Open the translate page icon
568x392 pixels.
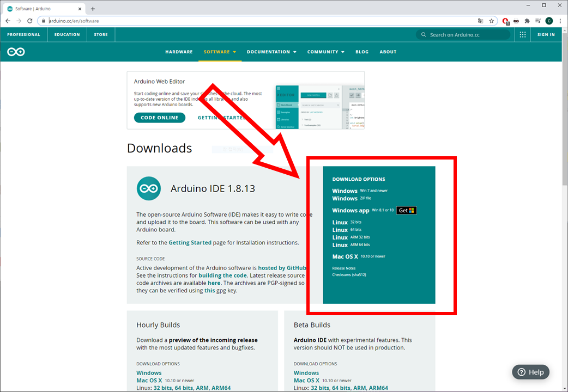pyautogui.click(x=480, y=21)
